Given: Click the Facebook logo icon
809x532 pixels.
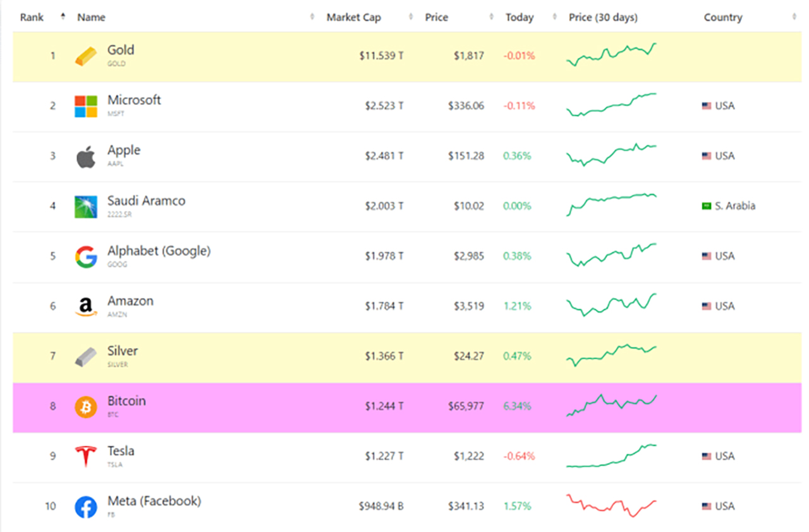Looking at the screenshot, I should tap(86, 507).
